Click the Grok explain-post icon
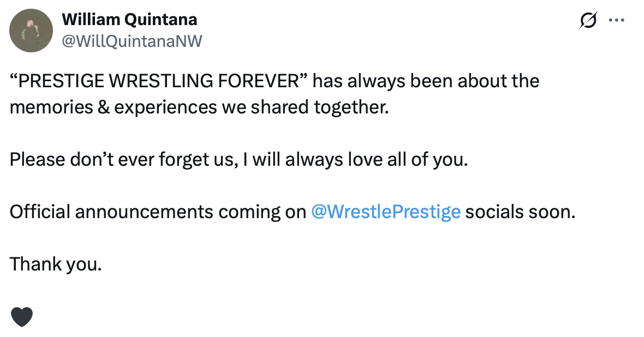644x337 pixels. tap(589, 20)
